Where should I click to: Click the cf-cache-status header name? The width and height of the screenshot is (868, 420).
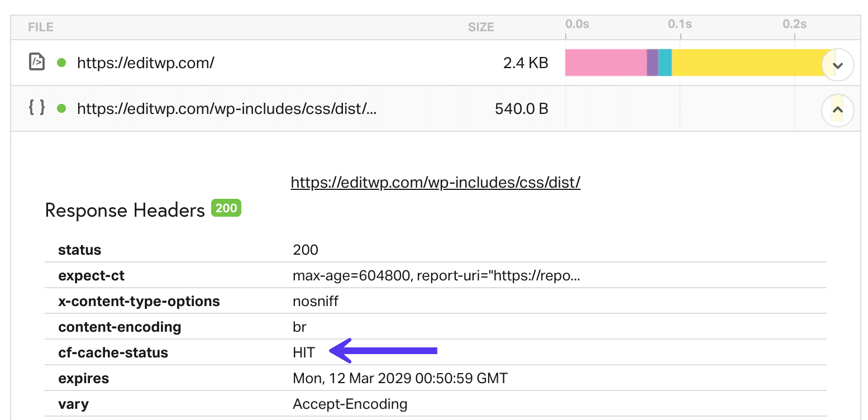pos(113,353)
